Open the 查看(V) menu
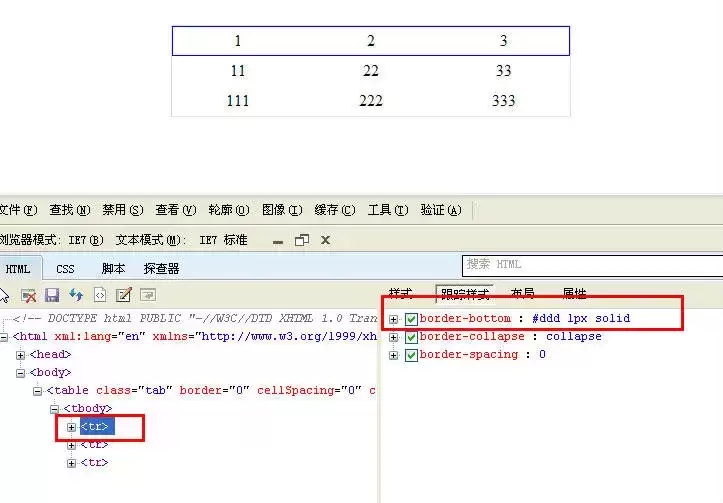Screen dimensions: 723x503 (176, 210)
